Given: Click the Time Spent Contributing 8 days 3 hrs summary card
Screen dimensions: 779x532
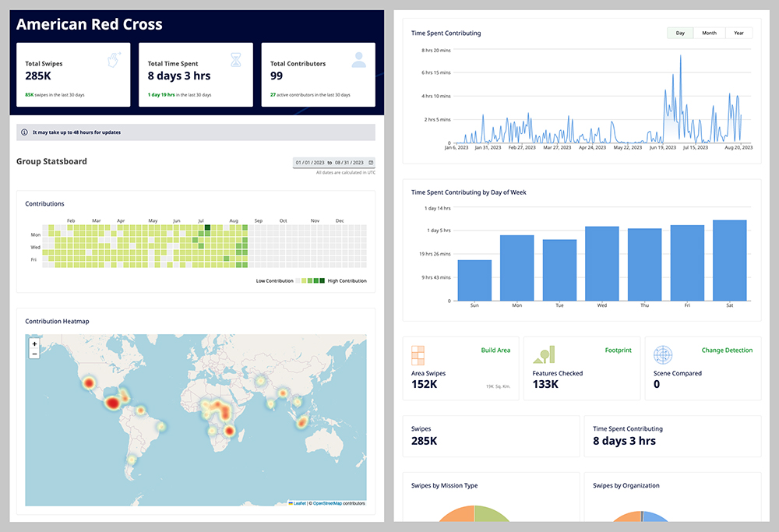Looking at the screenshot, I should (672, 436).
